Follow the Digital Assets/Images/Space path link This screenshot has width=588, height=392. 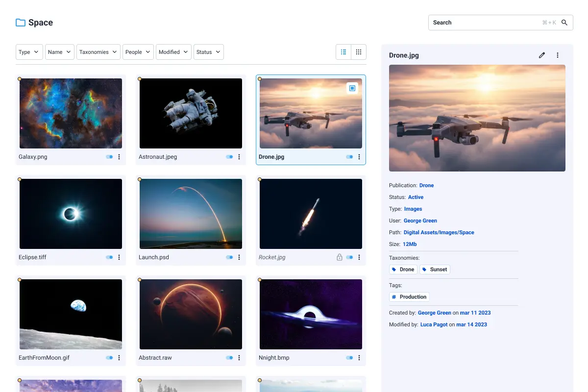point(439,232)
